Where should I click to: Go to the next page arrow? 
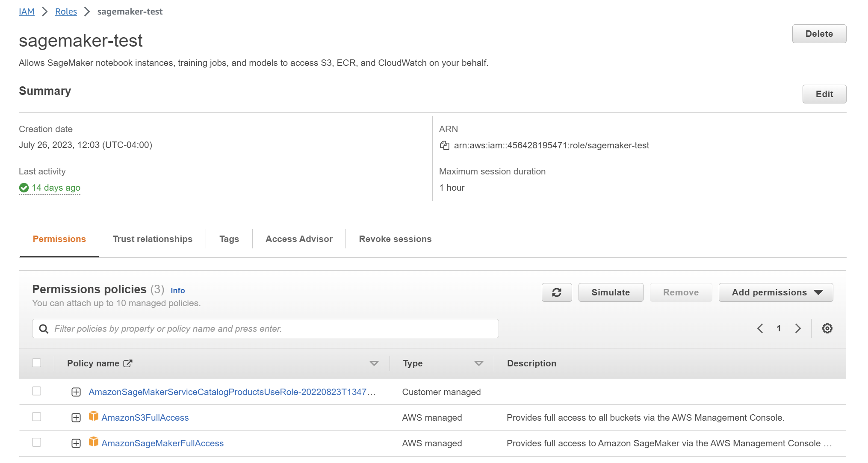pos(798,328)
